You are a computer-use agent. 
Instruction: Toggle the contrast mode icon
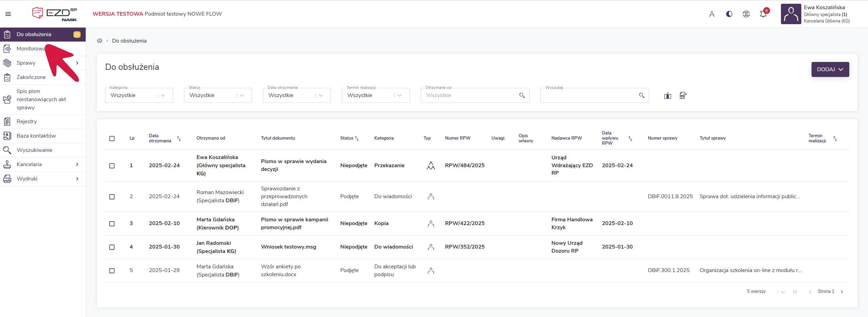click(729, 14)
